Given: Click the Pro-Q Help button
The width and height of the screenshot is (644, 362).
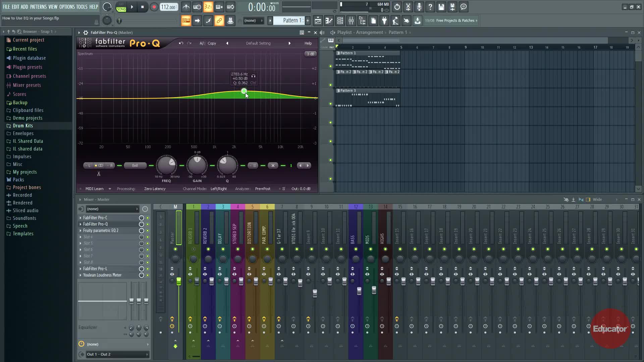Looking at the screenshot, I should (x=308, y=43).
